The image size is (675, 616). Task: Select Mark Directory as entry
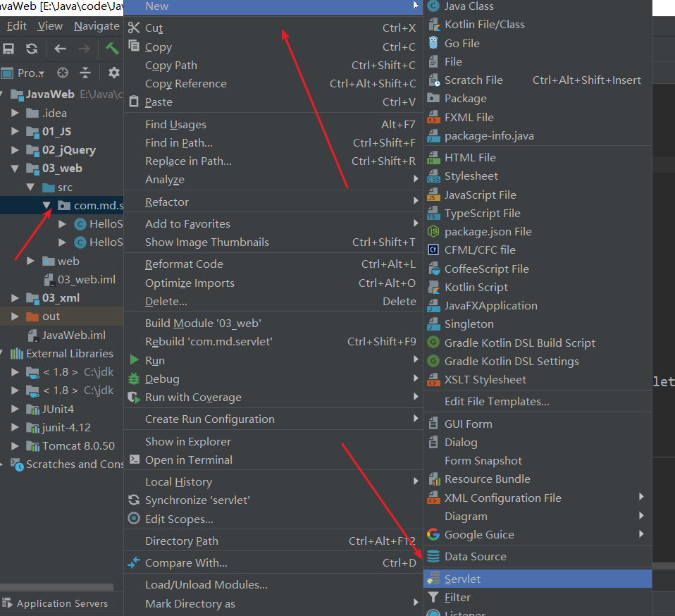(273, 603)
